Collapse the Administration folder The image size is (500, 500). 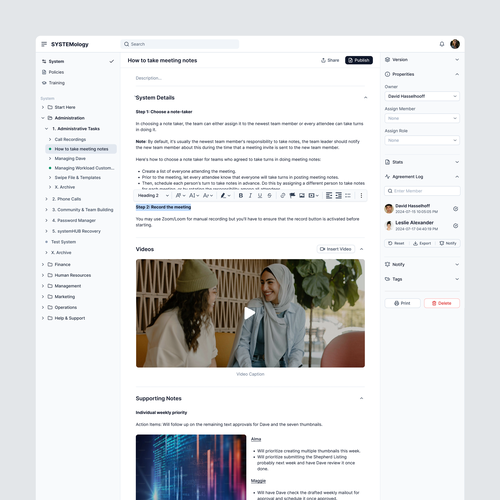coord(43,118)
